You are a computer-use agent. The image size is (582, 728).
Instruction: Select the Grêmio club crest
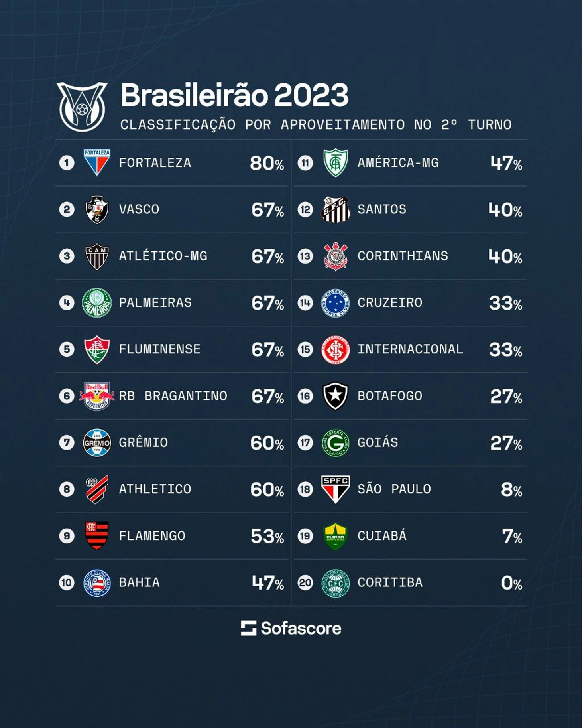coord(97,442)
